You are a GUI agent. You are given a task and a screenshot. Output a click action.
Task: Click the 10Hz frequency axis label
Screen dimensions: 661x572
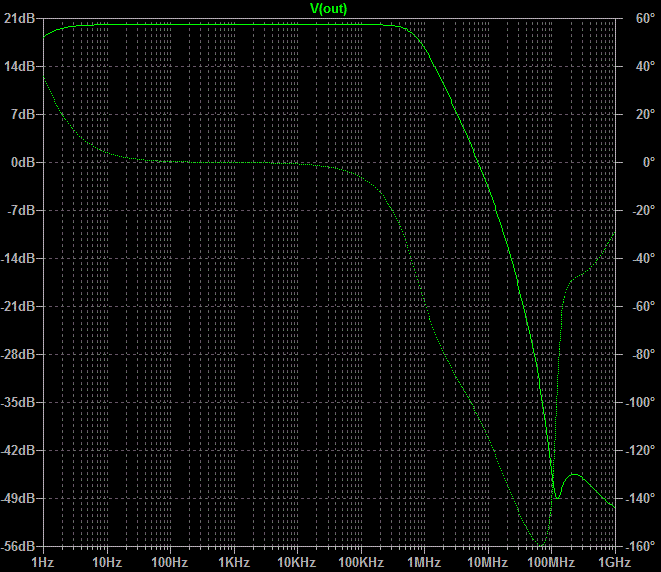107,562
